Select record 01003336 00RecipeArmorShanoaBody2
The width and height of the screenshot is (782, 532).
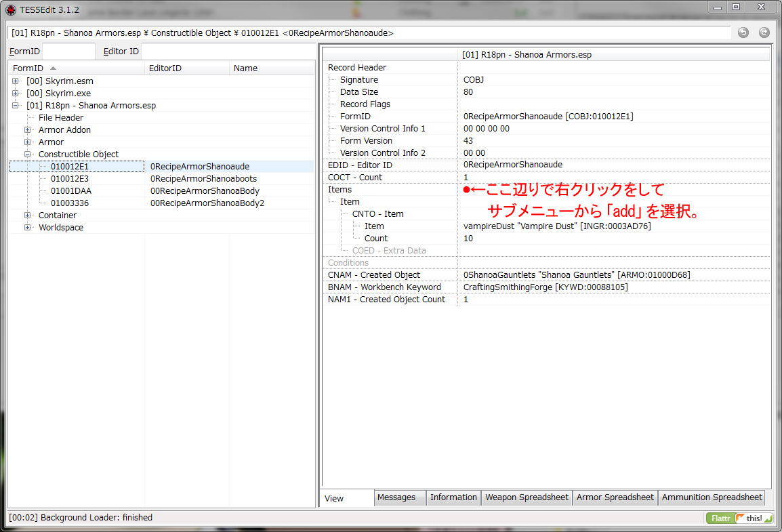click(162, 203)
